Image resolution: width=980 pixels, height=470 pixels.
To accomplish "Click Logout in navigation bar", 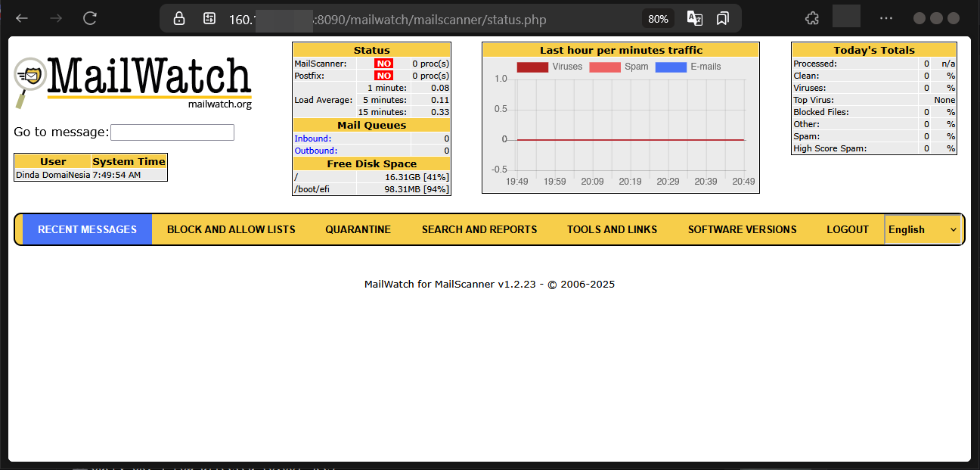I will click(x=848, y=229).
